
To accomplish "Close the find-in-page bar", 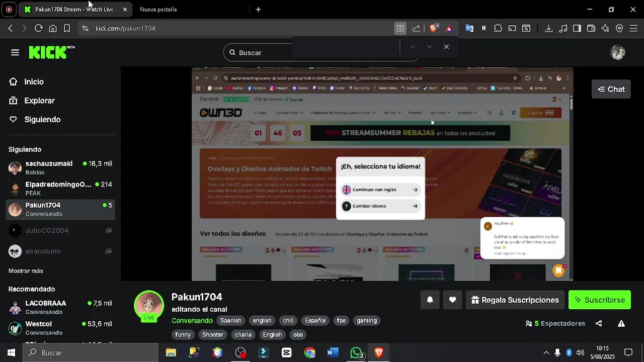I will coord(446,47).
